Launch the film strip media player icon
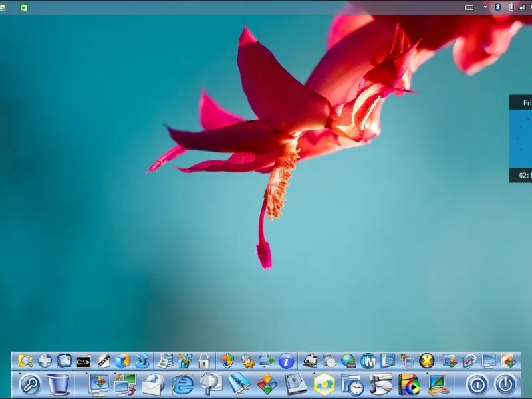The image size is (532, 399). (x=409, y=385)
